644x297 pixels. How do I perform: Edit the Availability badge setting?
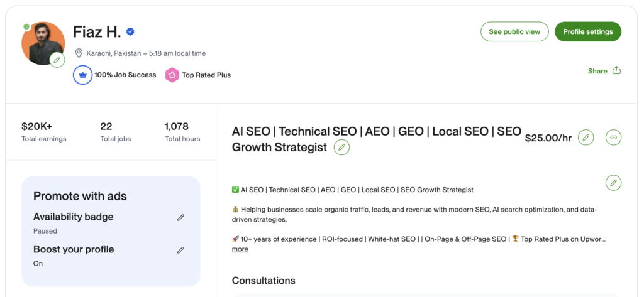pyautogui.click(x=180, y=217)
